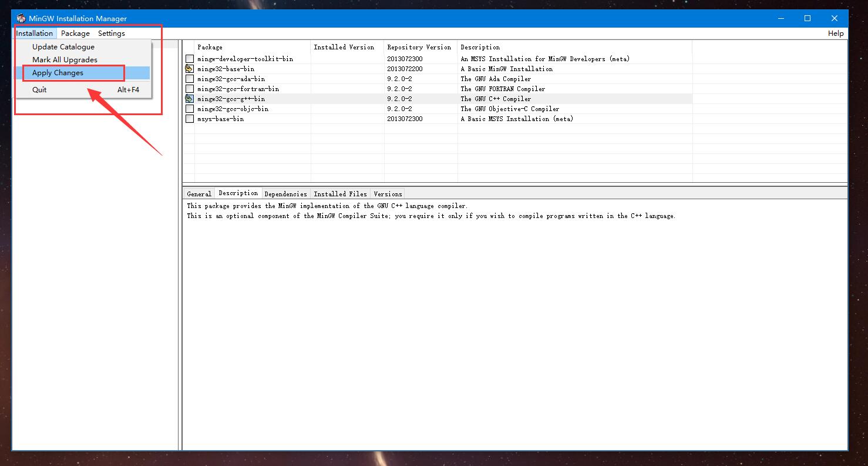
Task: Toggle msys-base-bin checkbox
Action: (189, 119)
